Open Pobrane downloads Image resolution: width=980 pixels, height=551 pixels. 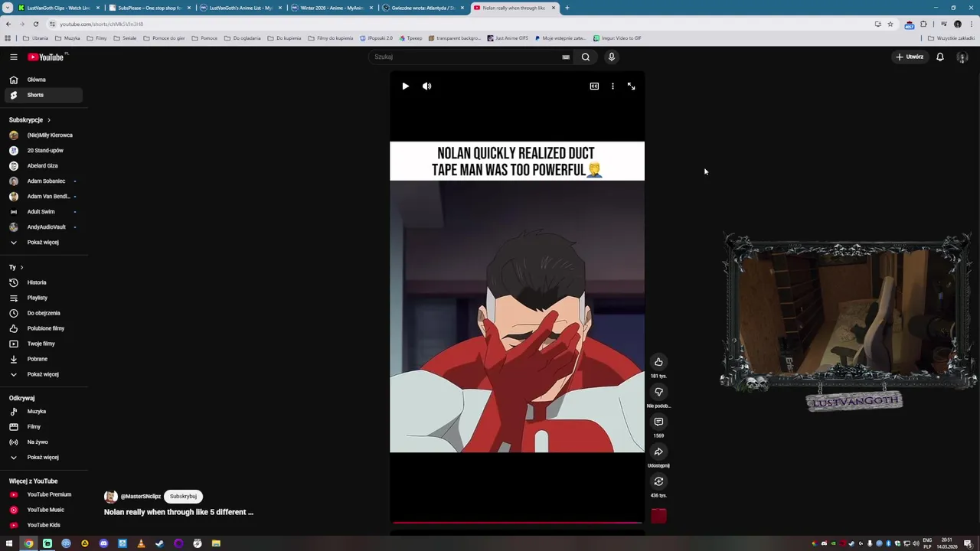pos(43,359)
